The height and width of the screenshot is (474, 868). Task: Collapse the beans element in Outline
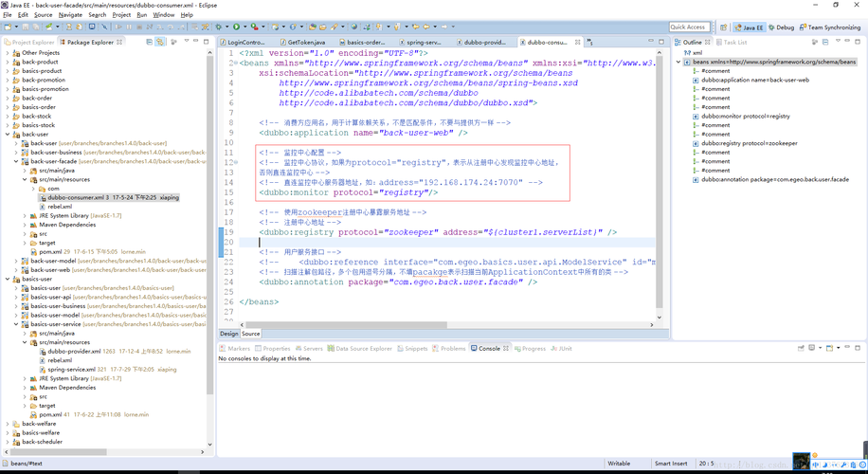(678, 62)
